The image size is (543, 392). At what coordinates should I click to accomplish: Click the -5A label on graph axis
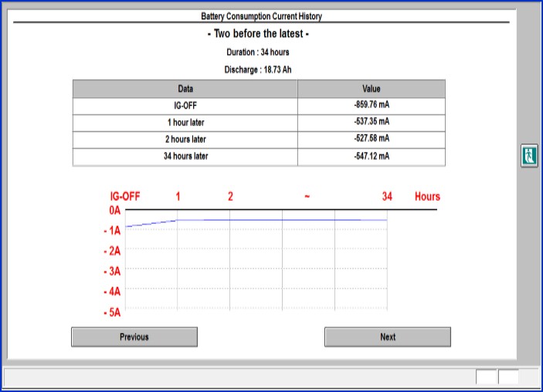pyautogui.click(x=112, y=313)
